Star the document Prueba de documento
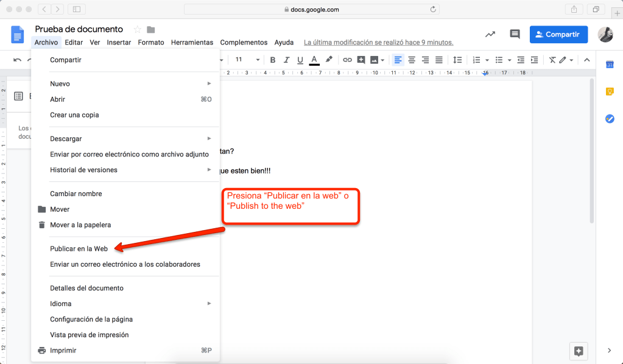This screenshot has height=364, width=623. pyautogui.click(x=137, y=29)
